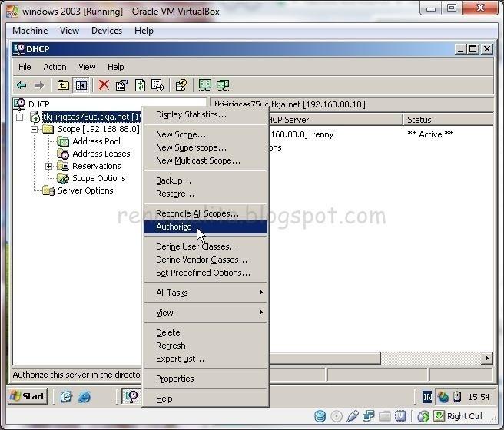Select Help at bottom of context menu
This screenshot has width=504, height=430.
coord(205,399)
